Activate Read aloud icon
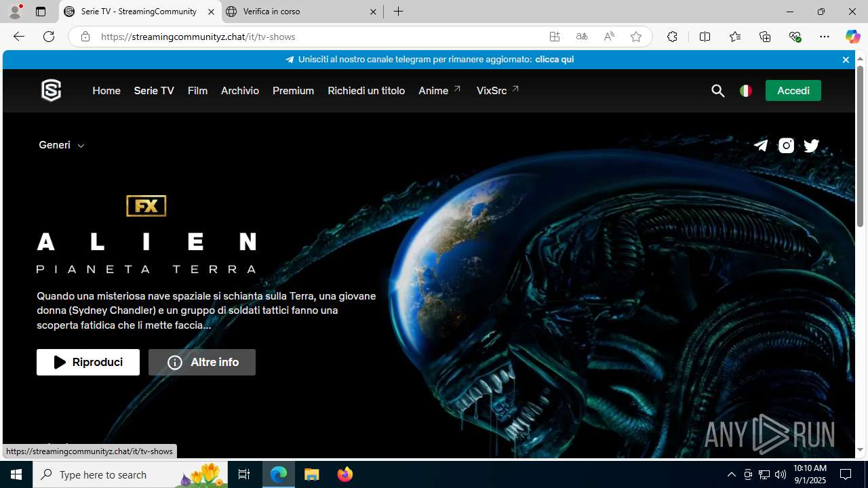The image size is (868, 488). (609, 37)
